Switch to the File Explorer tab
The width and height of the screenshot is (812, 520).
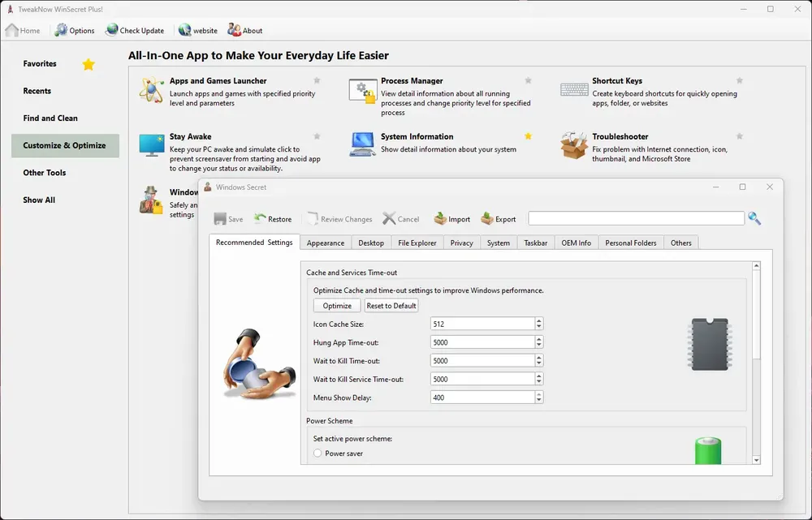pos(417,243)
